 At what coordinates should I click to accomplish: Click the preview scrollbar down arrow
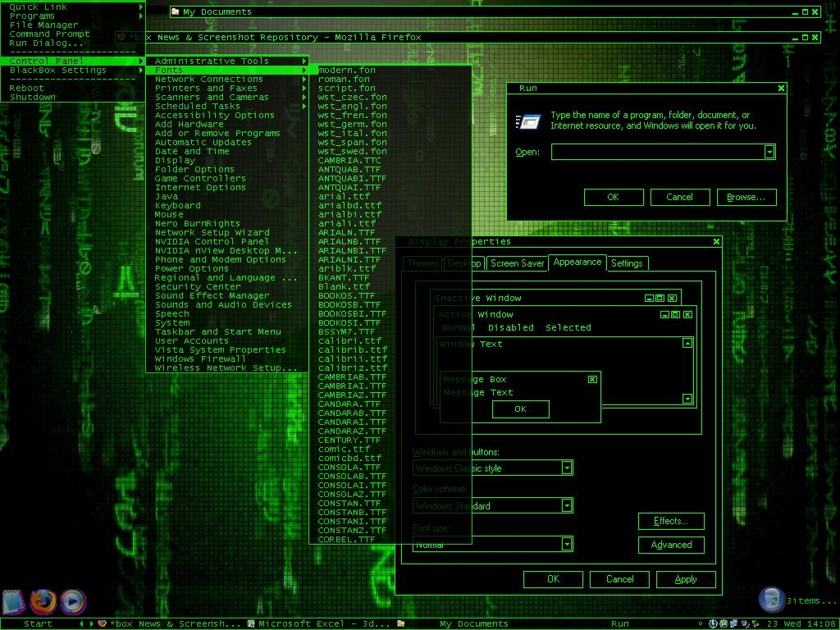coord(687,399)
